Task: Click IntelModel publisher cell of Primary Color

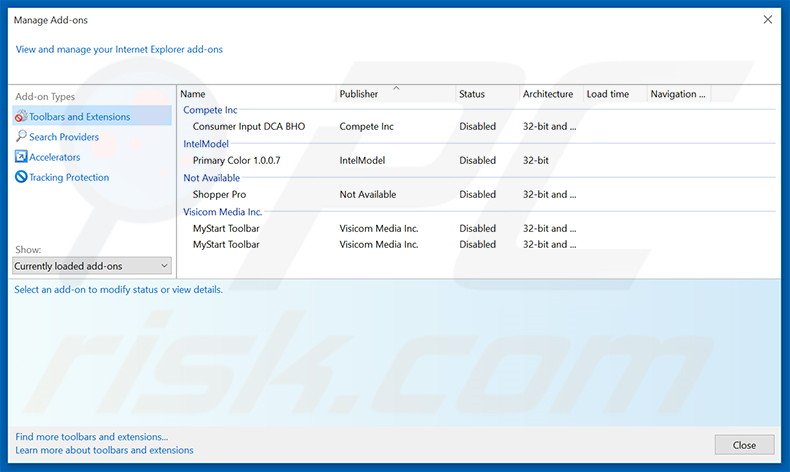Action: 362,160
